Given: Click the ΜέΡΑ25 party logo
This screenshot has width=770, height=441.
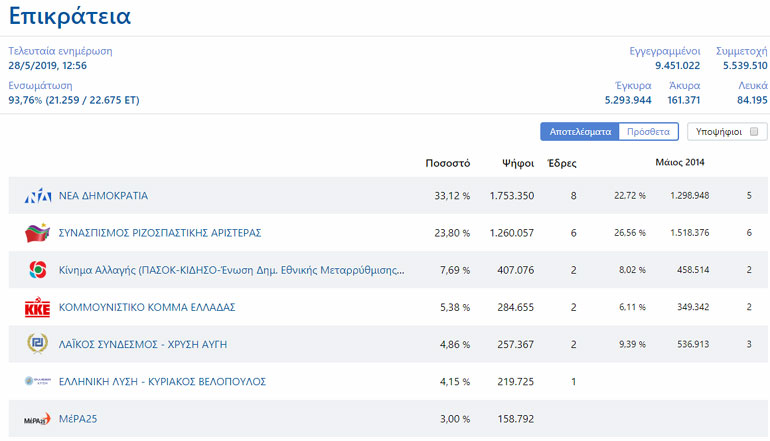Looking at the screenshot, I should [37, 419].
